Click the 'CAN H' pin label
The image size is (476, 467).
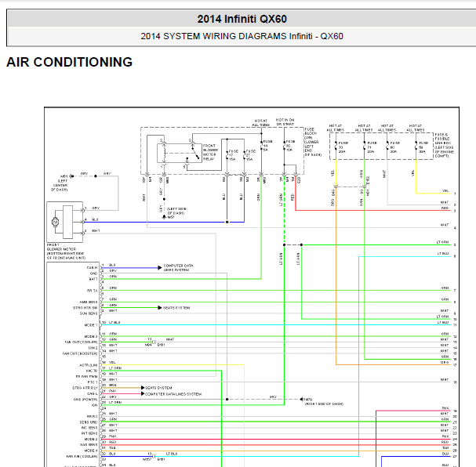[x=92, y=268]
